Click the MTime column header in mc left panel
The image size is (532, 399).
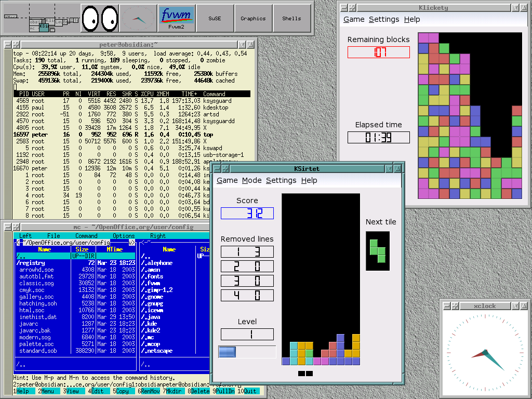pos(115,249)
